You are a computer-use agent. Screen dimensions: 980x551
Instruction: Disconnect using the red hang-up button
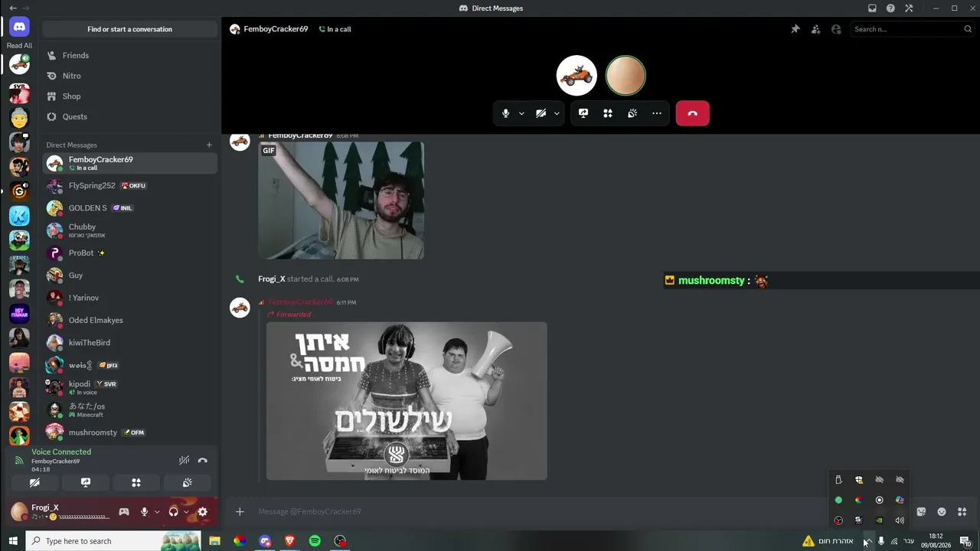692,113
